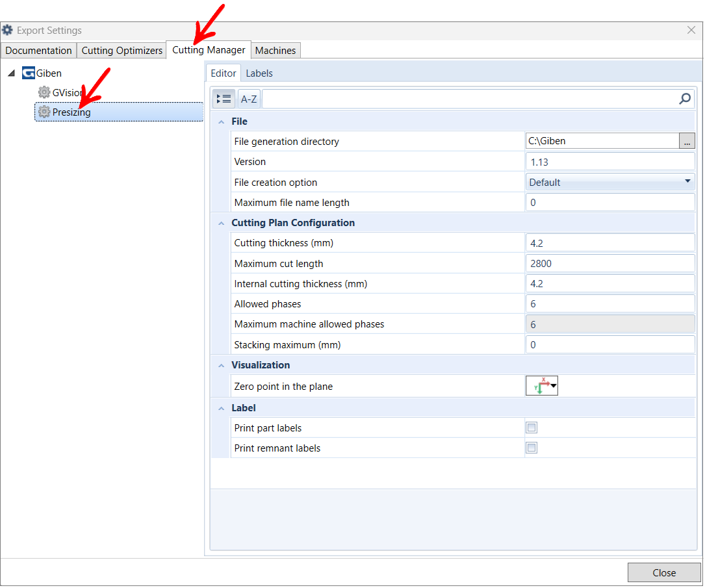Edit the Stacking maximum (mm) value
Viewport: 705px width, 588px height.
[x=610, y=345]
